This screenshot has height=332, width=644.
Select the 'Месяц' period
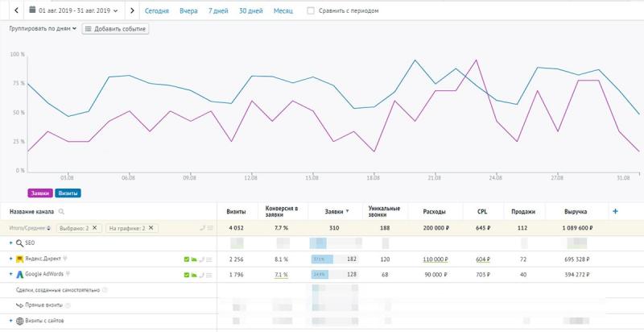[283, 11]
